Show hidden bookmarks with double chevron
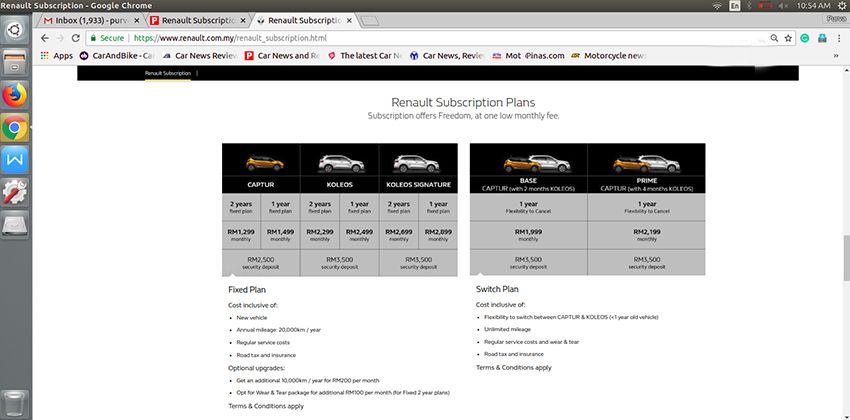 836,55
